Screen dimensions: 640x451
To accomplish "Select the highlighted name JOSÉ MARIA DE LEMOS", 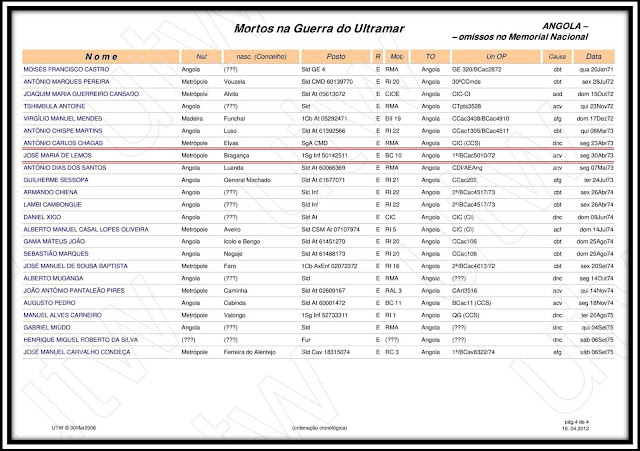I will click(x=57, y=156).
